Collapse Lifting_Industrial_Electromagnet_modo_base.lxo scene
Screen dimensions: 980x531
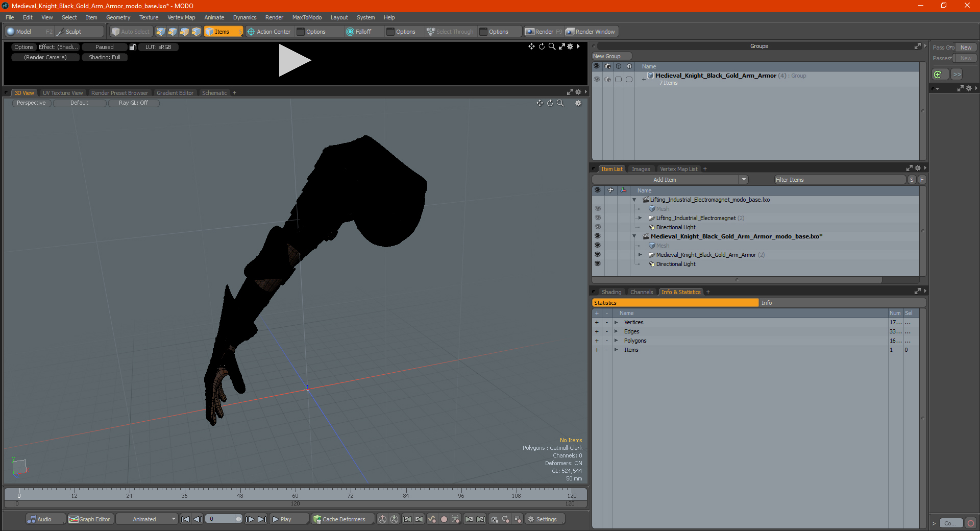(634, 200)
